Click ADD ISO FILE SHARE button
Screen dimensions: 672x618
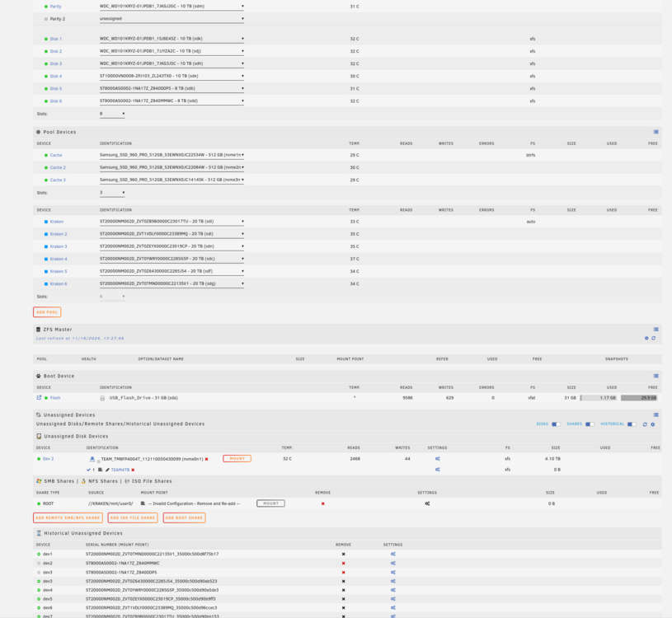133,517
